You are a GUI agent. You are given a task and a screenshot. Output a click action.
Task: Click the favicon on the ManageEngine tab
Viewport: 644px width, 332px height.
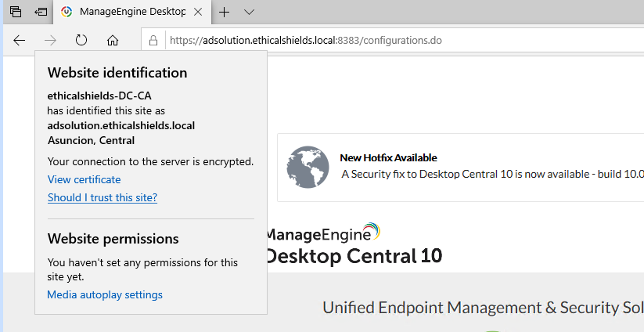tap(67, 12)
